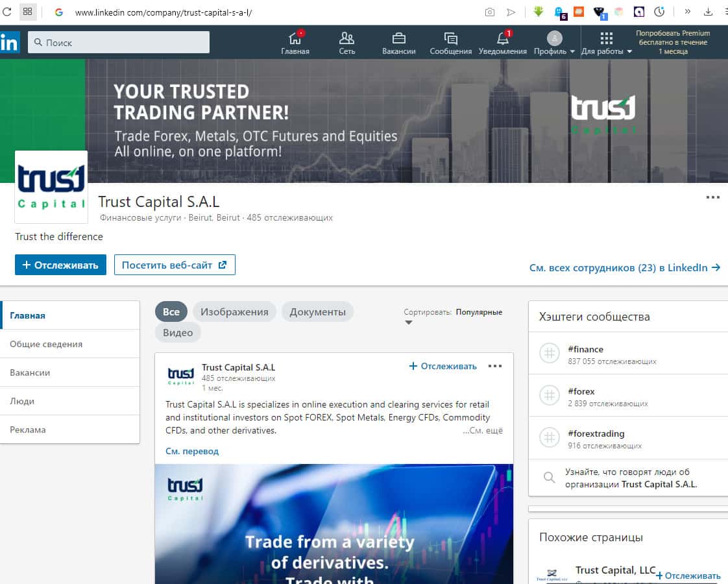The width and height of the screenshot is (728, 584).
Task: Open the Для работы apps grid icon
Action: coord(607,38)
